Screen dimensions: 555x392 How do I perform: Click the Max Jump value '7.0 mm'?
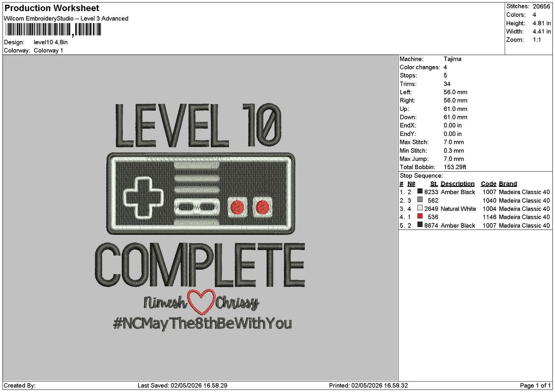point(454,159)
